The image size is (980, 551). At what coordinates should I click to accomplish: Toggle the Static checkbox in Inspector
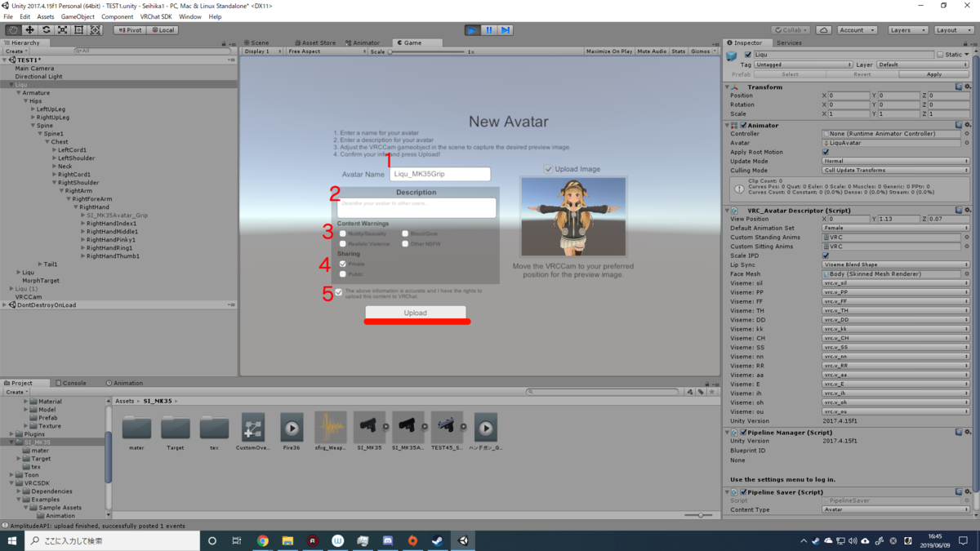[x=940, y=55]
